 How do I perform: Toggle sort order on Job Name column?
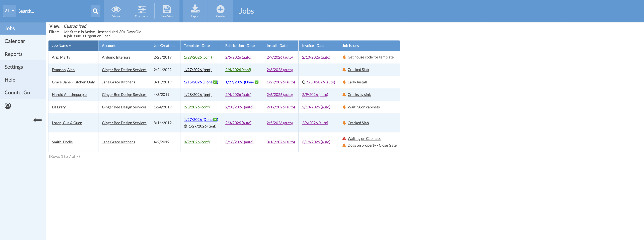[x=61, y=45]
